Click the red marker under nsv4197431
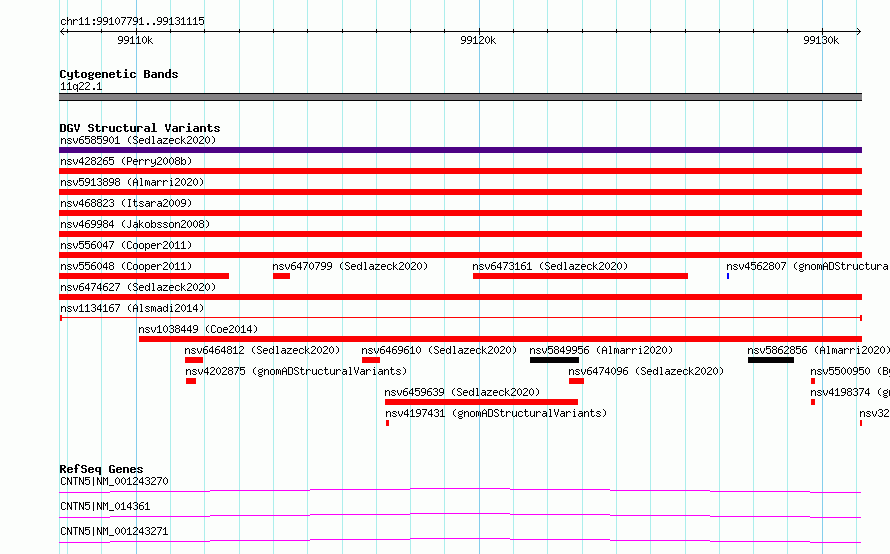The height and width of the screenshot is (554, 890). coord(388,423)
